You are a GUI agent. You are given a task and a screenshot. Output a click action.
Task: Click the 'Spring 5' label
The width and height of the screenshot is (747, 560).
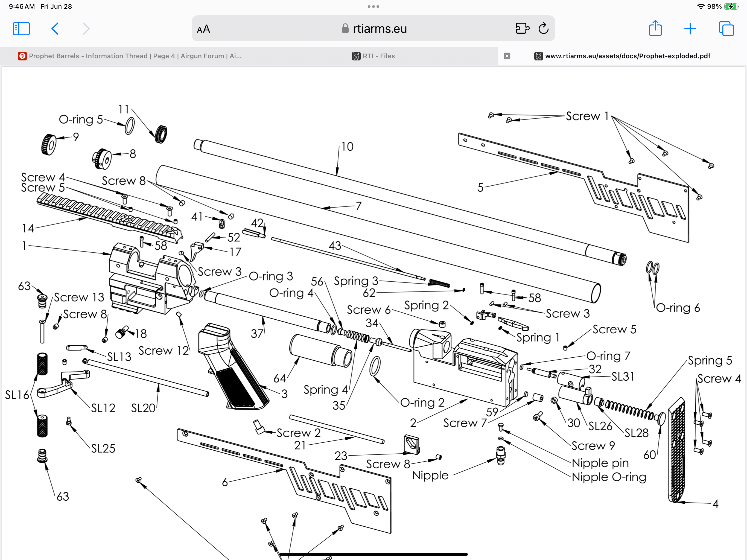(710, 360)
